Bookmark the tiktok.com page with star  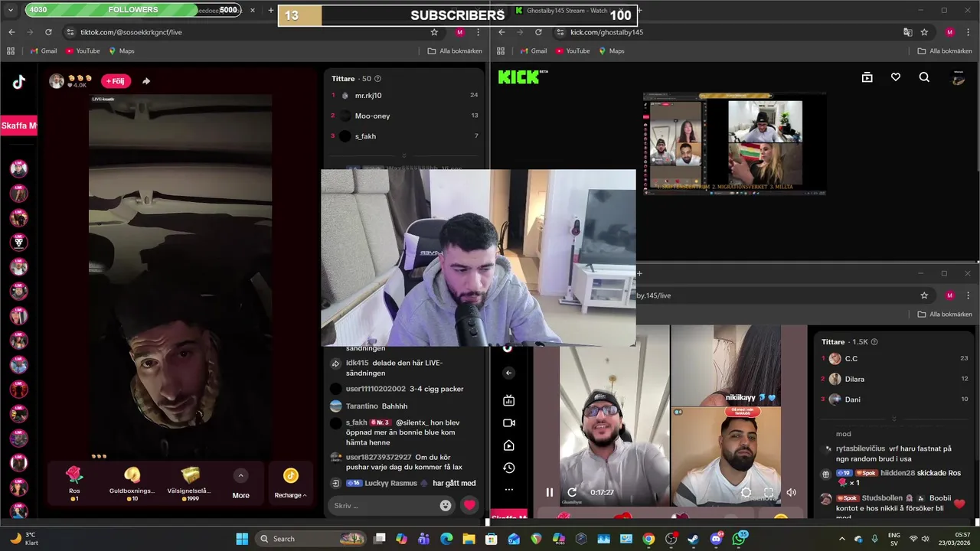coord(434,32)
